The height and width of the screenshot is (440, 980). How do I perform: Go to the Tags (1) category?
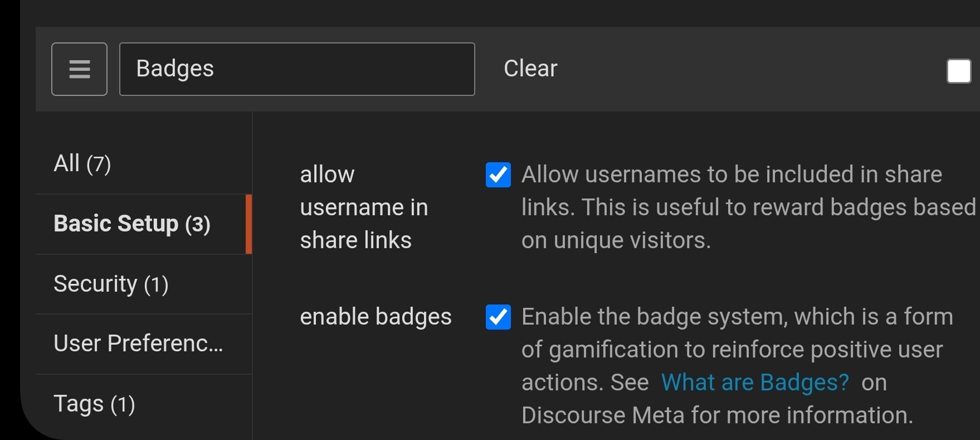click(94, 404)
